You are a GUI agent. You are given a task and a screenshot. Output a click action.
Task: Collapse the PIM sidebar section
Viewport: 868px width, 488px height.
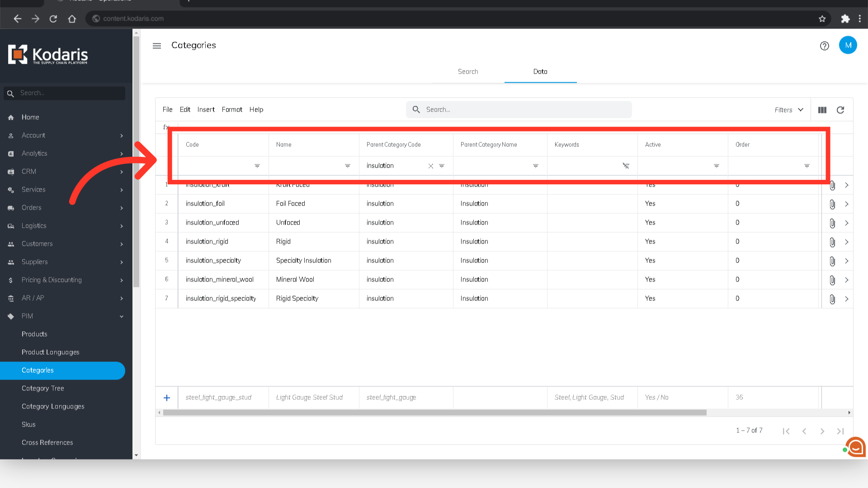click(x=121, y=316)
